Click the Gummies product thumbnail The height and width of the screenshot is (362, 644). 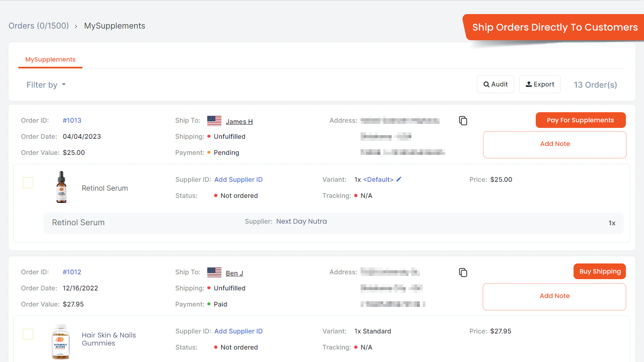click(61, 342)
